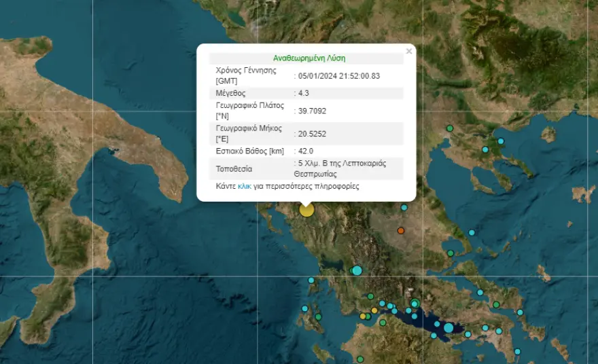Click the blue 'κλικ' link for more information

tap(245, 186)
